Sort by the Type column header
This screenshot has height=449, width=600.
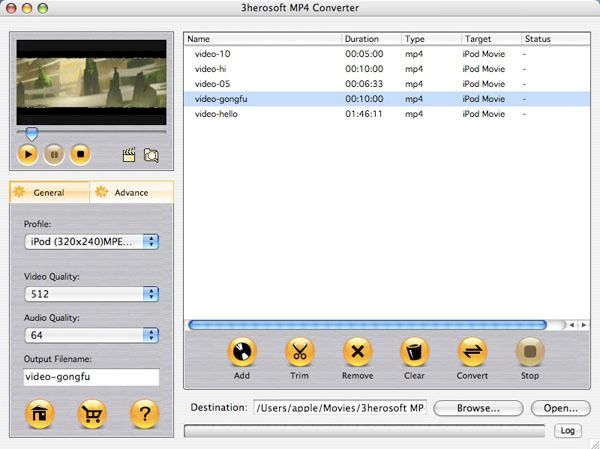[x=431, y=39]
